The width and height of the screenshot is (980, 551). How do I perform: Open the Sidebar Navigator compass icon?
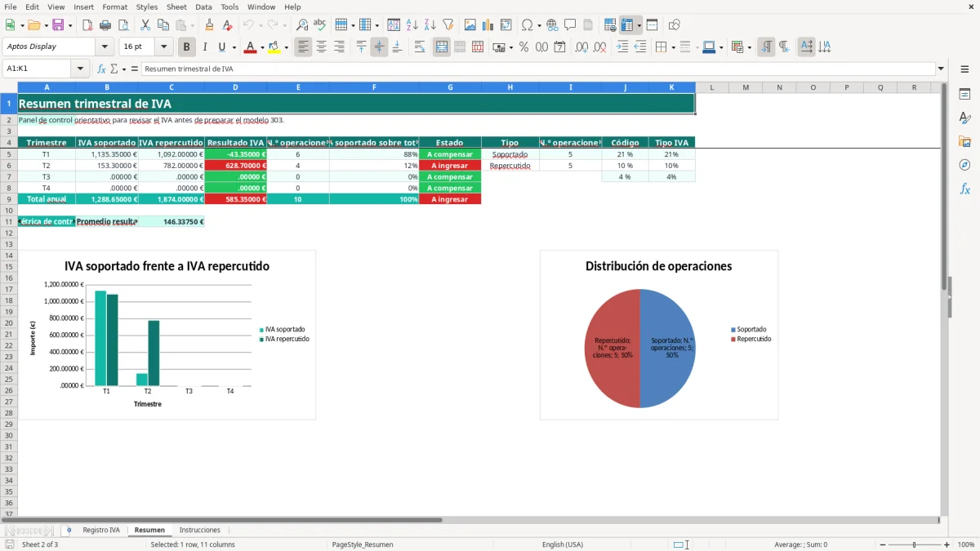coord(964,165)
